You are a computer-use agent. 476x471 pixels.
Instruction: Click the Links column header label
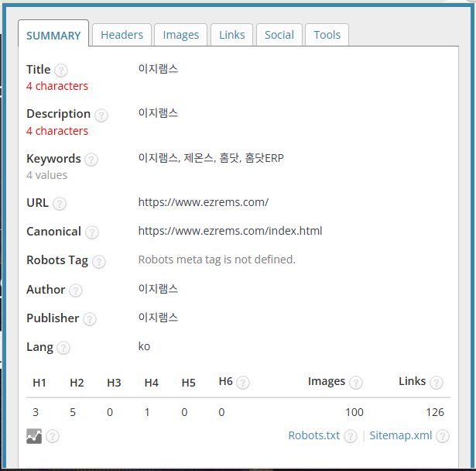tap(413, 381)
